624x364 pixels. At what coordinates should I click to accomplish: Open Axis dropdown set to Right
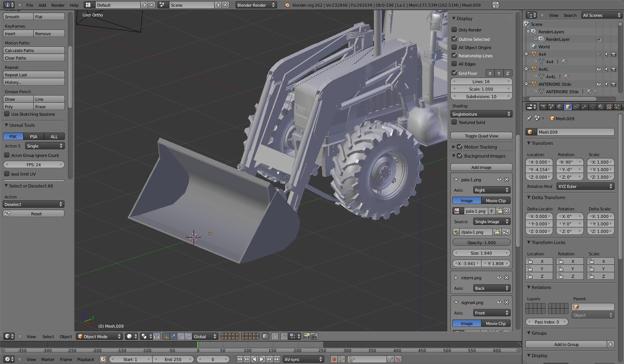tap(492, 190)
